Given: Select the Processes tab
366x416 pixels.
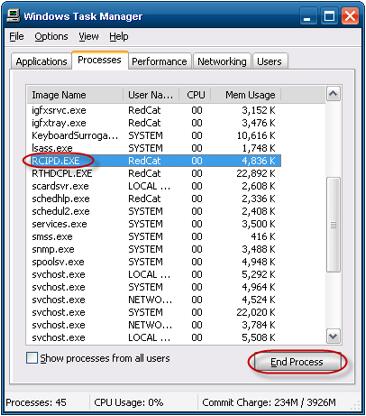Looking at the screenshot, I should pyautogui.click(x=99, y=60).
